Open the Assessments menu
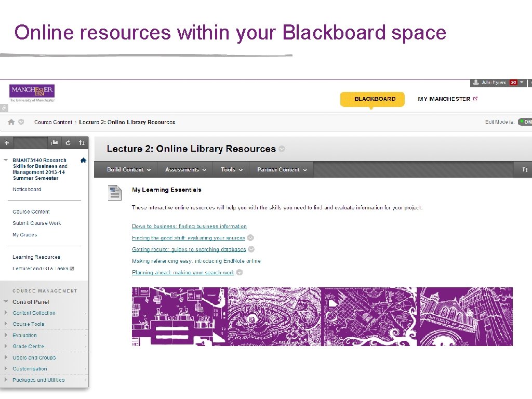Image resolution: width=532 pixels, height=399 pixels. point(185,169)
